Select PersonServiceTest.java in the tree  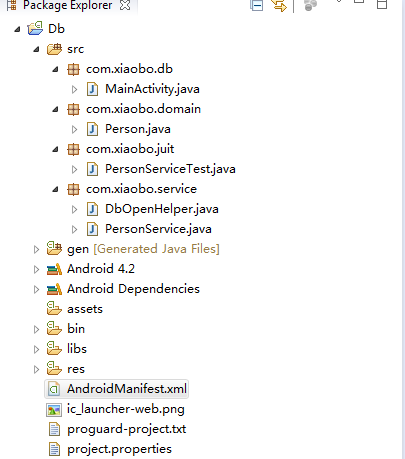coord(170,169)
